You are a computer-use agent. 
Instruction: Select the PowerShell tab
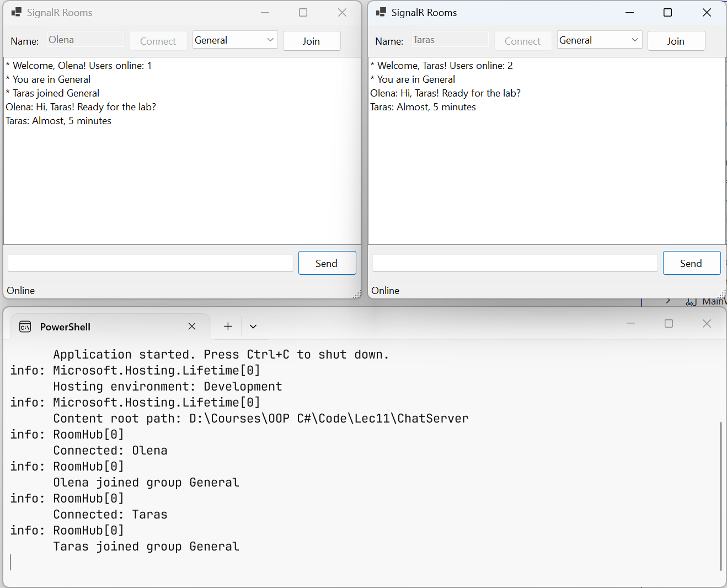110,327
